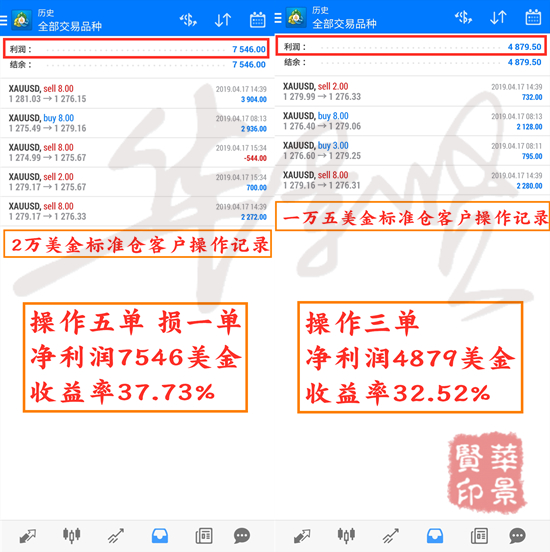Select XAUUSD sell 8.00 trade with profit 3 904.00

[137, 94]
